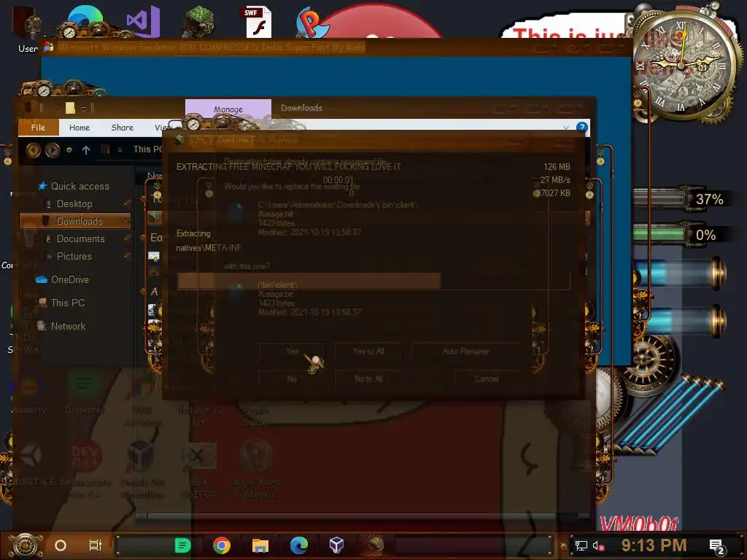Viewport: 747px width, 560px height.
Task: Go back in File Explorer navigation
Action: [x=34, y=150]
